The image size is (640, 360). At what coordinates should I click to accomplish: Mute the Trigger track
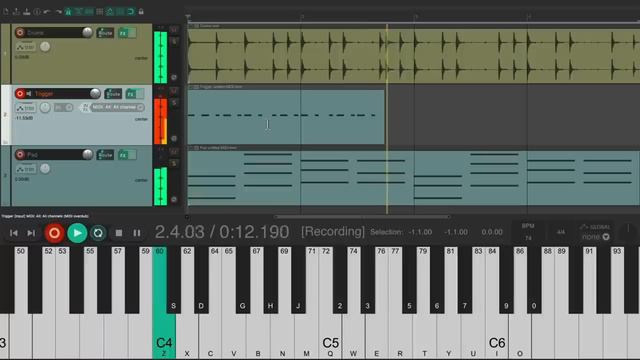click(174, 91)
